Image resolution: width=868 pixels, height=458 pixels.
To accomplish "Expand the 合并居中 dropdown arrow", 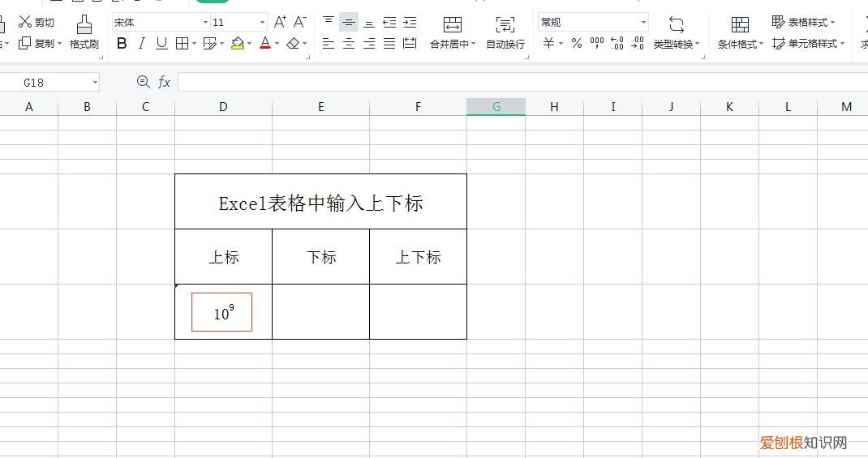I will pyautogui.click(x=473, y=44).
